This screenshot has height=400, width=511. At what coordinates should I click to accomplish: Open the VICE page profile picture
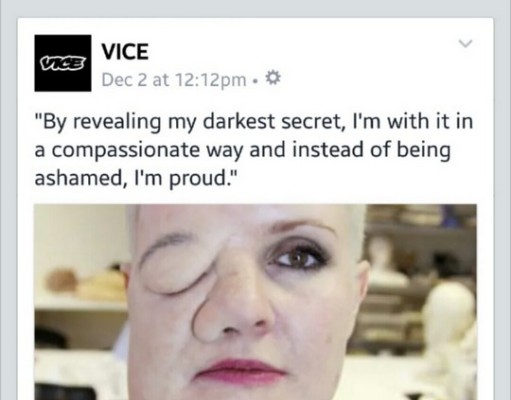click(63, 63)
